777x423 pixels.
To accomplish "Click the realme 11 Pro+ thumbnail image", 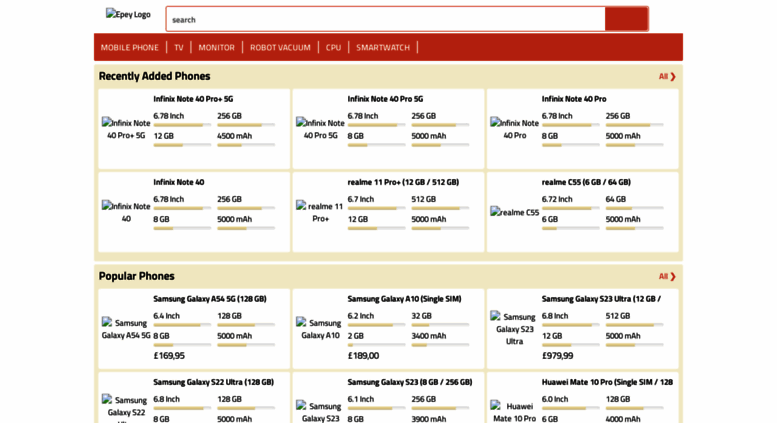I will tap(320, 212).
